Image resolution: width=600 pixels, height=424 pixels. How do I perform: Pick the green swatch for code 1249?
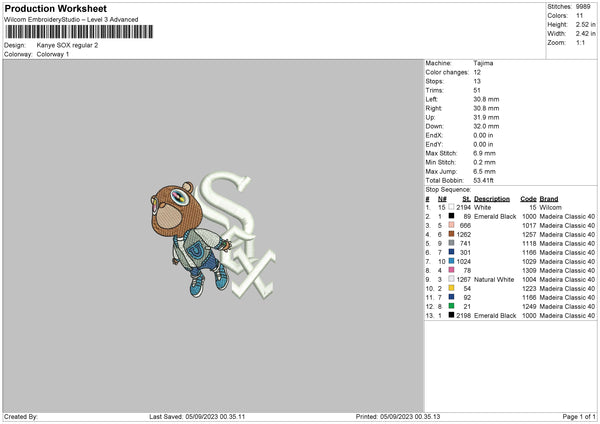(451, 306)
